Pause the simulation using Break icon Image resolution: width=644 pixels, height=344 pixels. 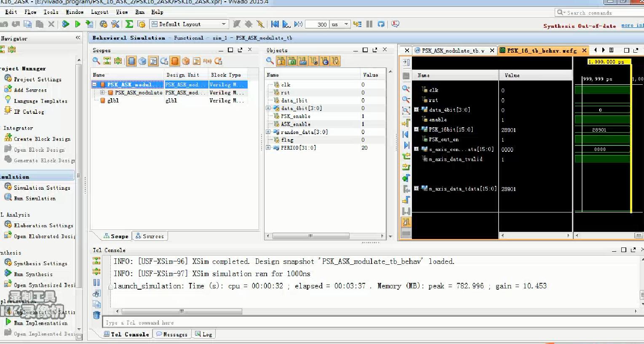pyautogui.click(x=369, y=24)
